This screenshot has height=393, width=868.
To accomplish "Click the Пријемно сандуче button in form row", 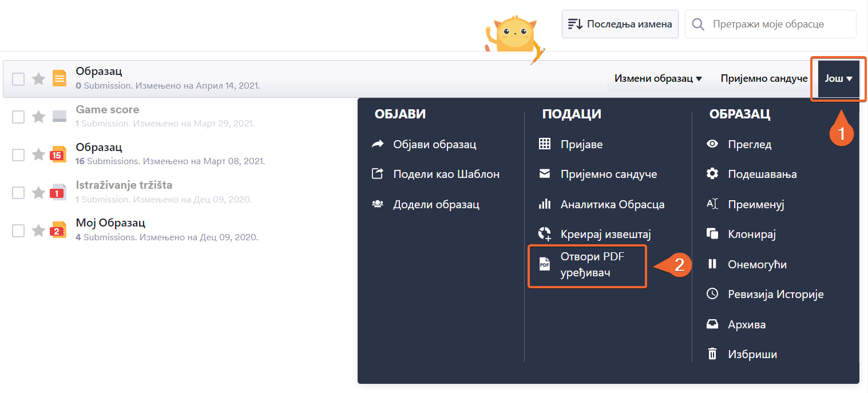I will (x=764, y=78).
